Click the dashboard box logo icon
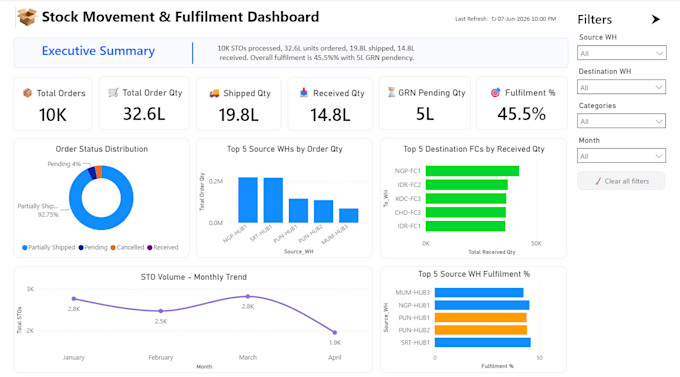The width and height of the screenshot is (680, 377). tap(27, 17)
